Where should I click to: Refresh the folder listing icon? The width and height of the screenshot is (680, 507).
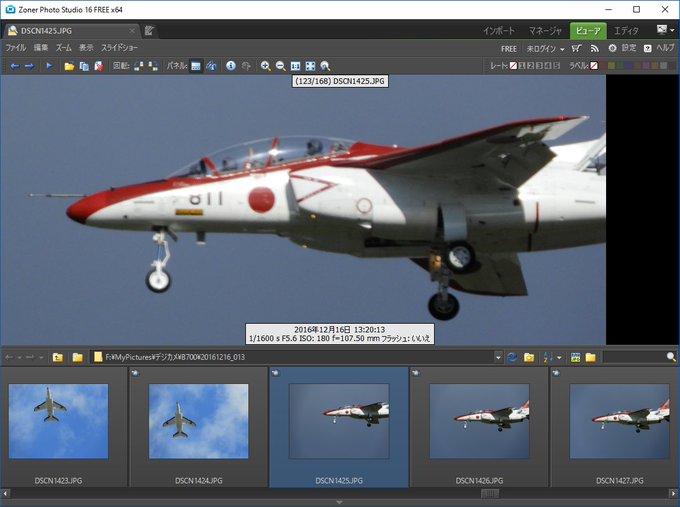pyautogui.click(x=512, y=357)
